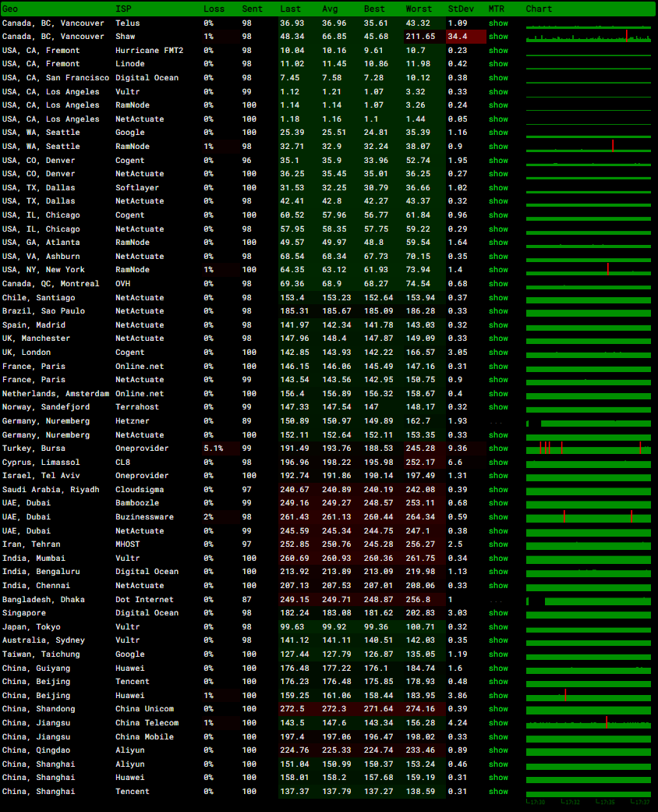Show MTR for Seattle Google row

pyautogui.click(x=498, y=133)
